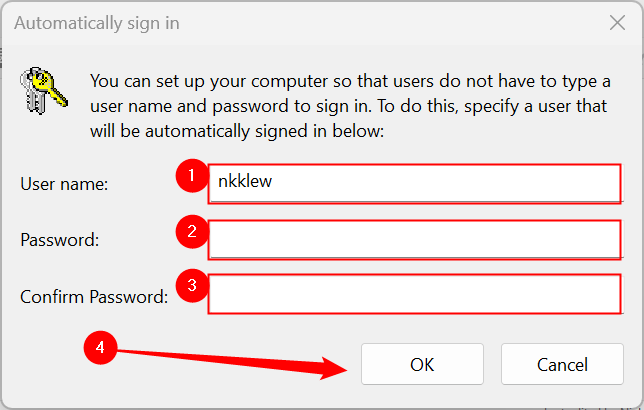
Task: Click the line starting "You can set up"
Action: click(350, 80)
